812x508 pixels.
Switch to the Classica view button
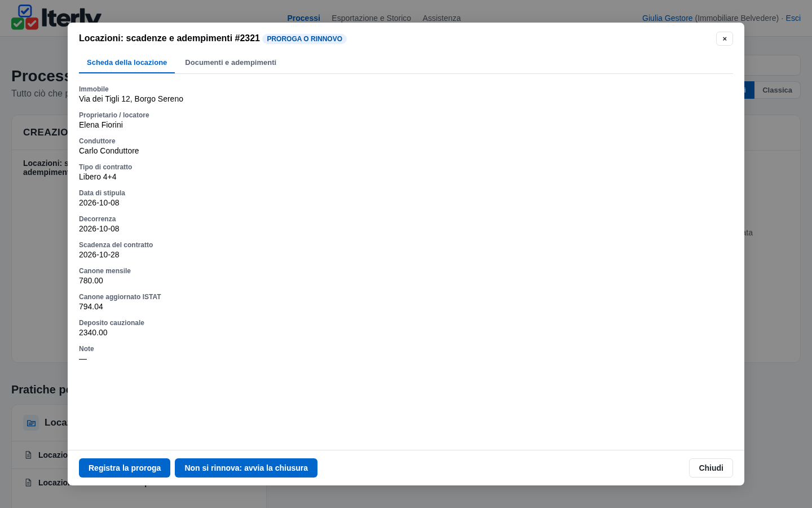(777, 90)
